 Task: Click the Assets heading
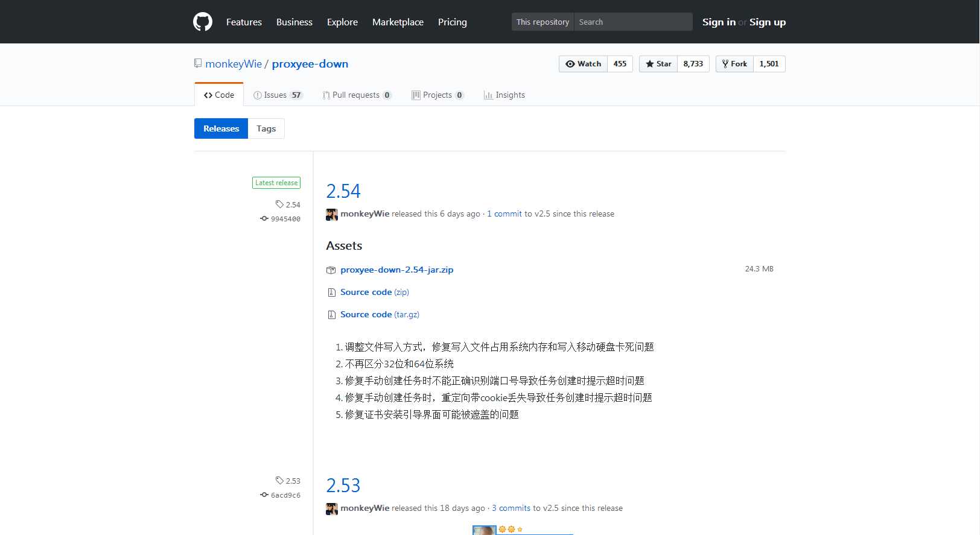(344, 245)
